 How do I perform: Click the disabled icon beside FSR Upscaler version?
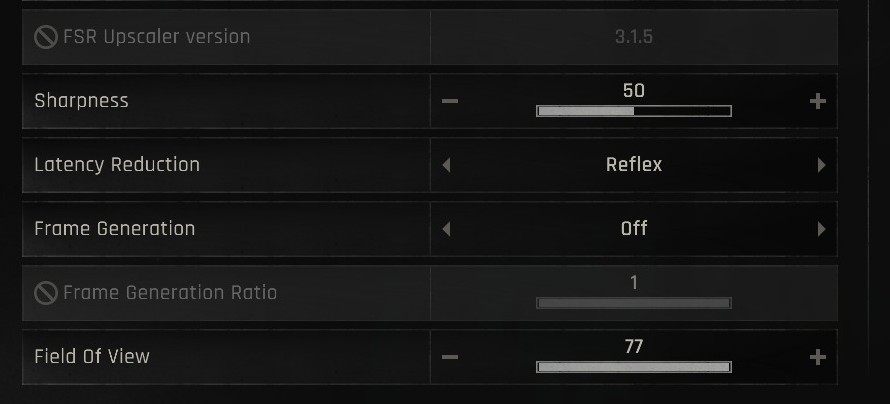tap(46, 37)
